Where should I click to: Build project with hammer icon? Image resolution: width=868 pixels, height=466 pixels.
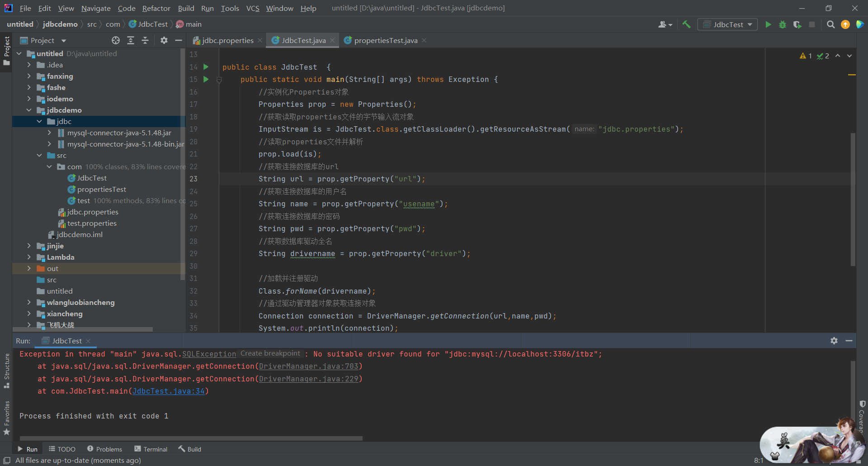pos(686,24)
